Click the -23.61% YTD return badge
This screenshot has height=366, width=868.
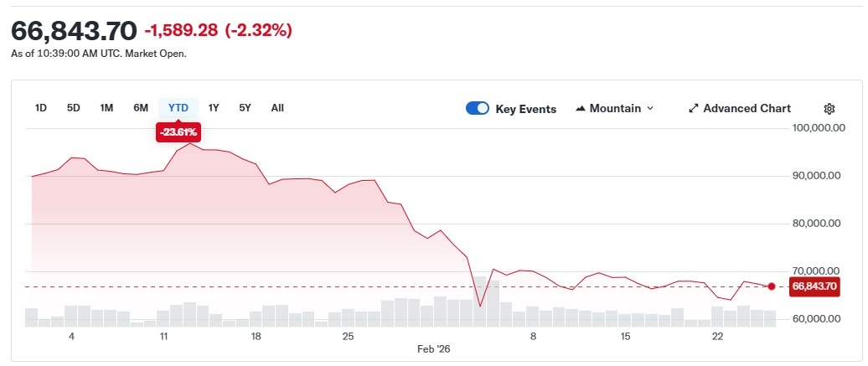[178, 131]
